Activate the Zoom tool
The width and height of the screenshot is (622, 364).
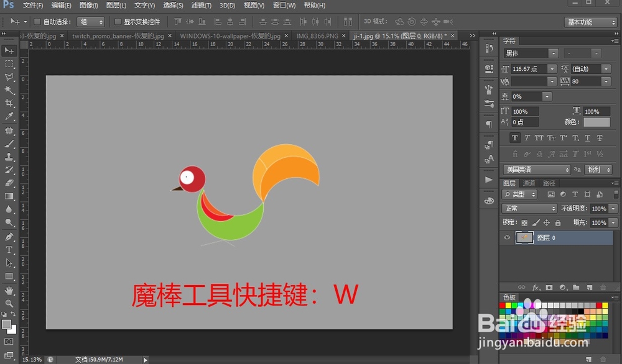[9, 304]
